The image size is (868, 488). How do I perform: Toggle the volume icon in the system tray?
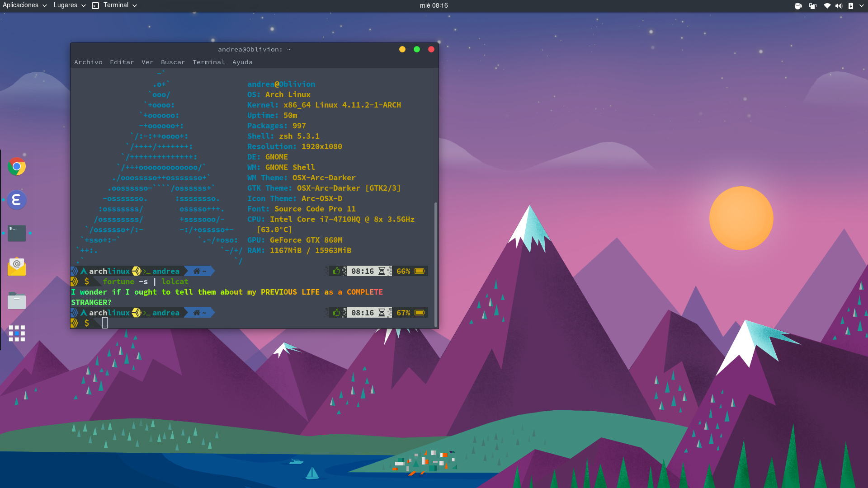839,6
